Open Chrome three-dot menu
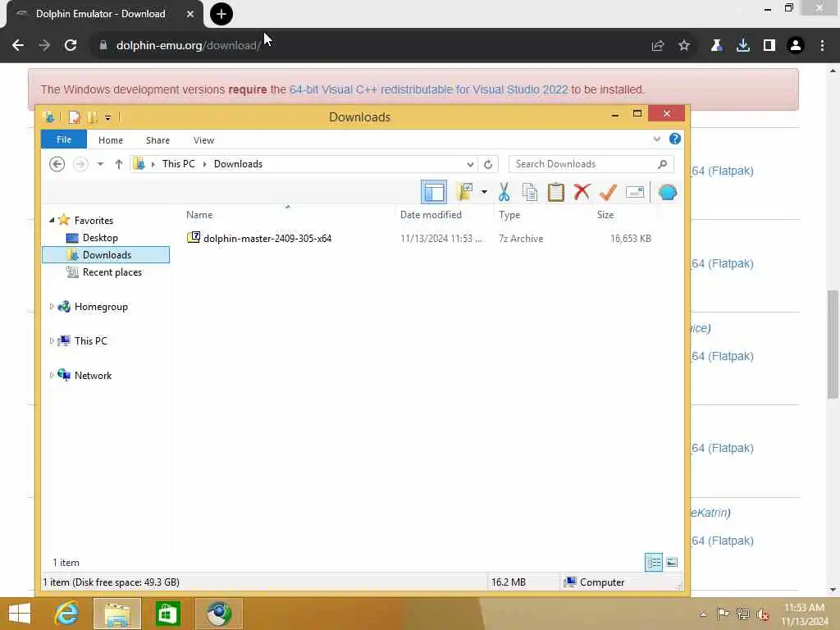 click(822, 46)
